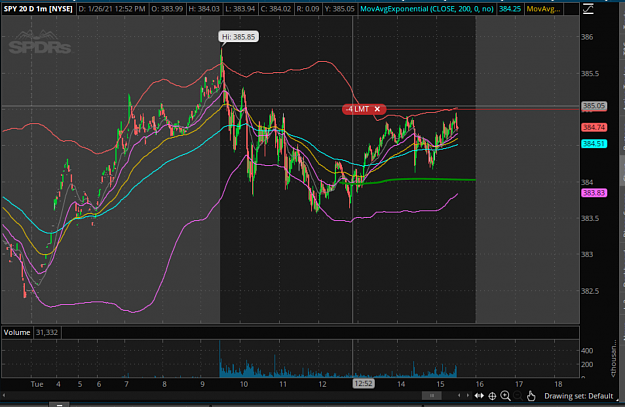Click the C: 384.02 close value
This screenshot has width=625, height=407.
tap(276, 9)
